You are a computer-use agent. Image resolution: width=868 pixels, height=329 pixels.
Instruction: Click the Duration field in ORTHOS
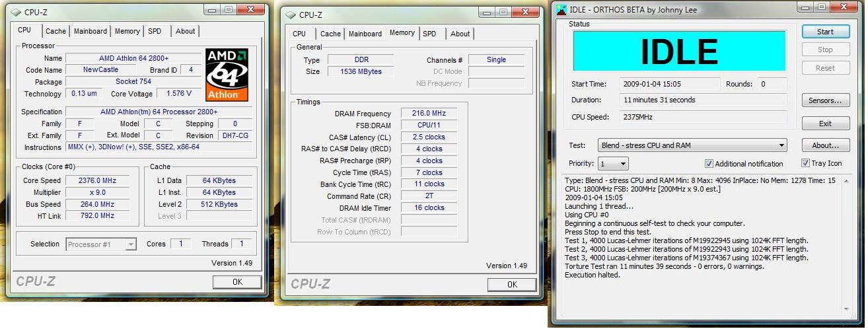point(704,100)
